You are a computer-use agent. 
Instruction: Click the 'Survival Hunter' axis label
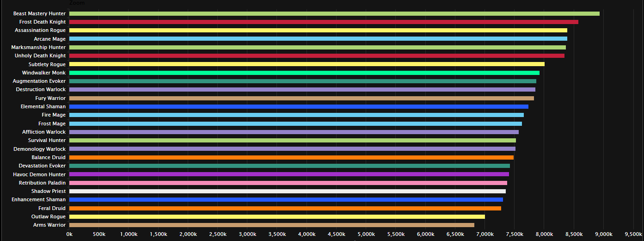coord(47,140)
